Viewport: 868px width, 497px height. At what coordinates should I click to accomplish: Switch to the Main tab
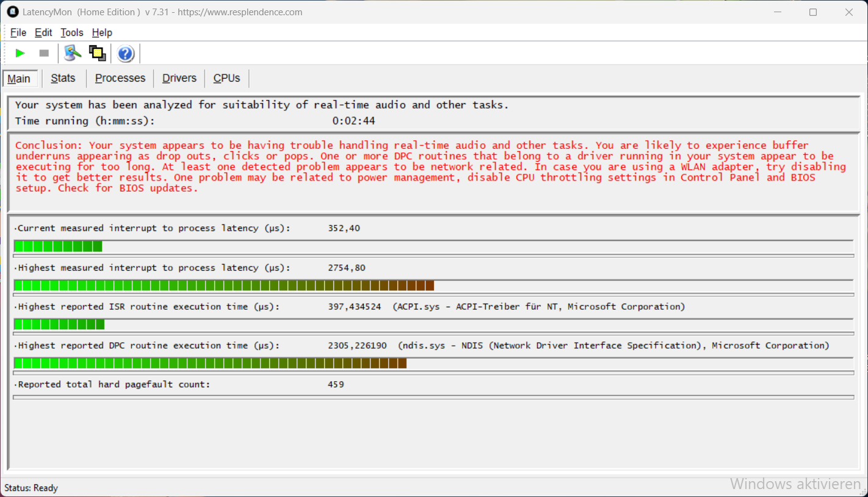[x=20, y=79]
